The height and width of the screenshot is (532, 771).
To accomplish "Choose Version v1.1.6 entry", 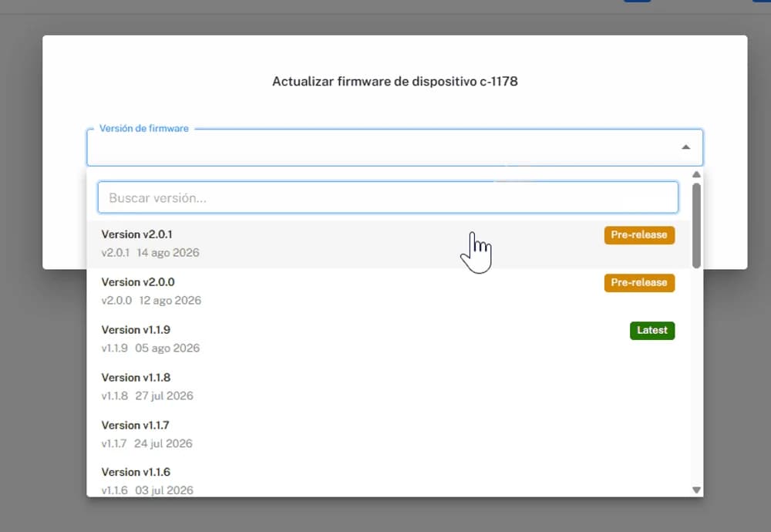I will click(389, 478).
